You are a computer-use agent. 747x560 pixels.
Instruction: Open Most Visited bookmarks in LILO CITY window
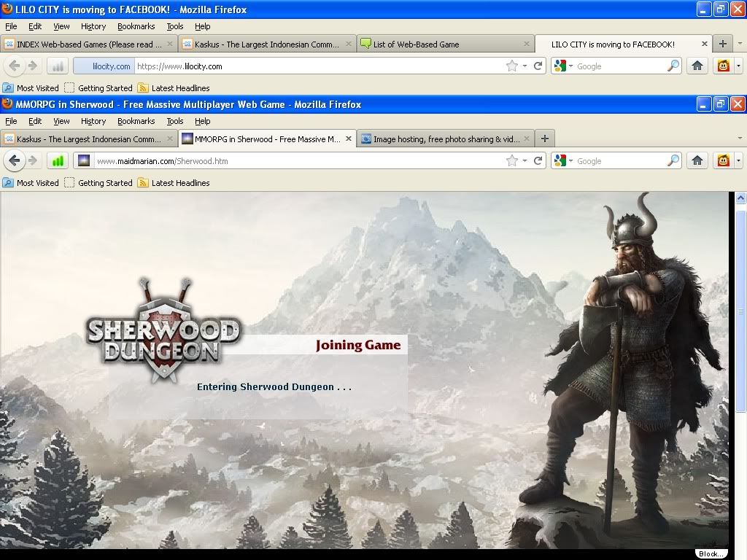click(x=31, y=88)
